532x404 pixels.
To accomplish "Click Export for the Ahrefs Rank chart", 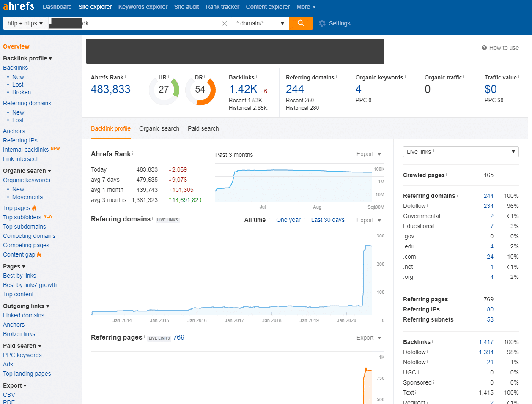I will pyautogui.click(x=369, y=154).
